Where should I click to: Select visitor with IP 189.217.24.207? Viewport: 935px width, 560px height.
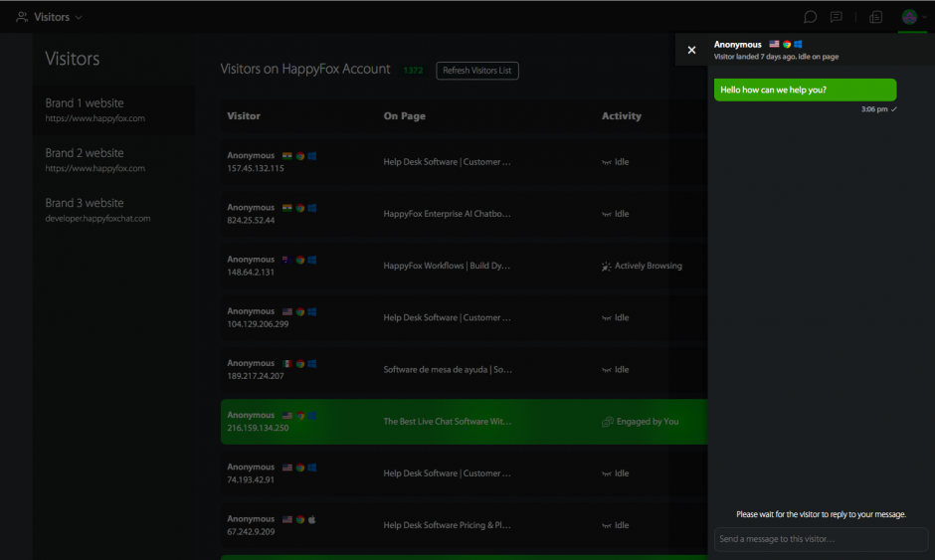click(x=255, y=376)
